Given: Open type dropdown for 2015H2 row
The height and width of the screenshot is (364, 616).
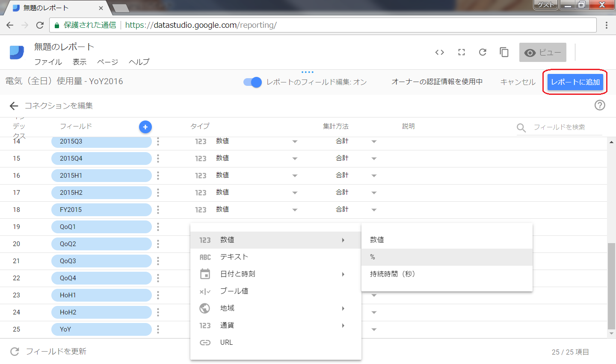Looking at the screenshot, I should (x=295, y=193).
